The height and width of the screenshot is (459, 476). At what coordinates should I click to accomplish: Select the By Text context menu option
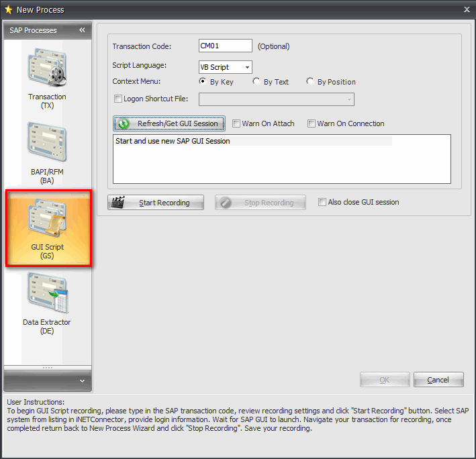pyautogui.click(x=256, y=81)
